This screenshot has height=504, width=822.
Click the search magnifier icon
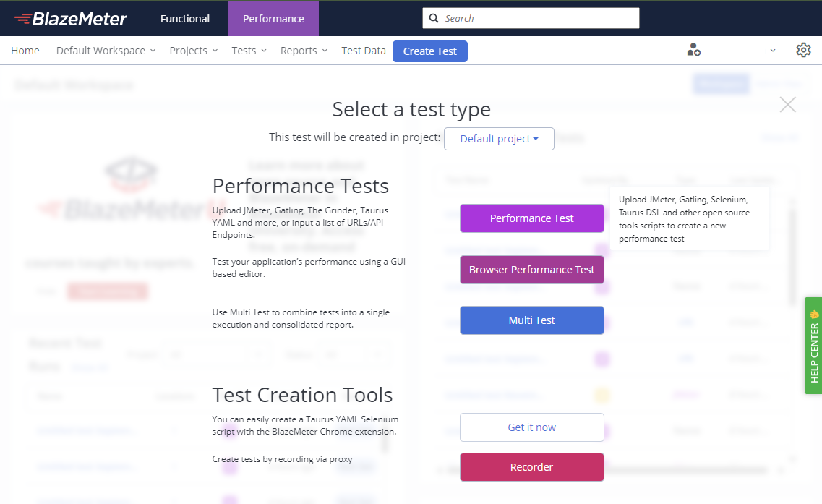pyautogui.click(x=434, y=18)
